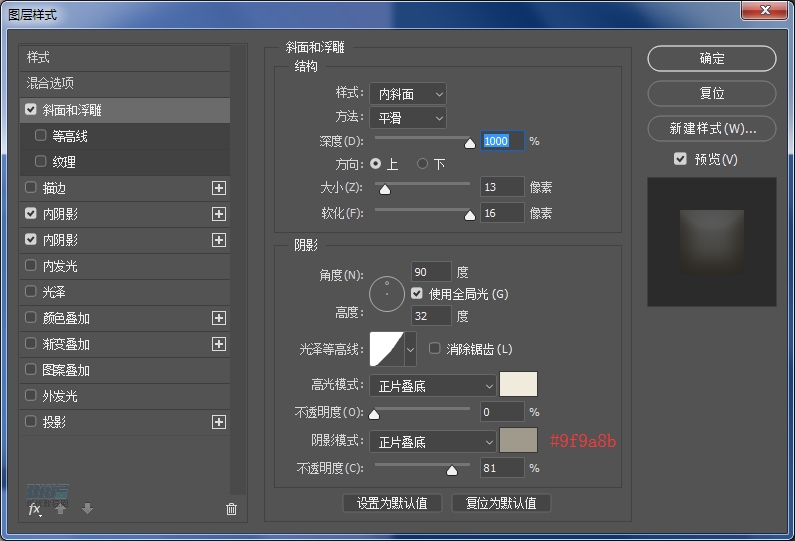
Task: Click highlight opacity field showing 0
Action: (502, 412)
